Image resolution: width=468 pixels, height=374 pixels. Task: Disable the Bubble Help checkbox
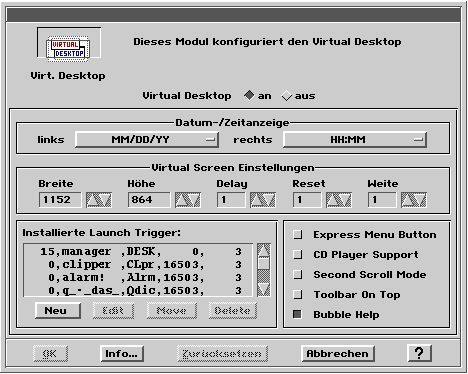point(297,314)
